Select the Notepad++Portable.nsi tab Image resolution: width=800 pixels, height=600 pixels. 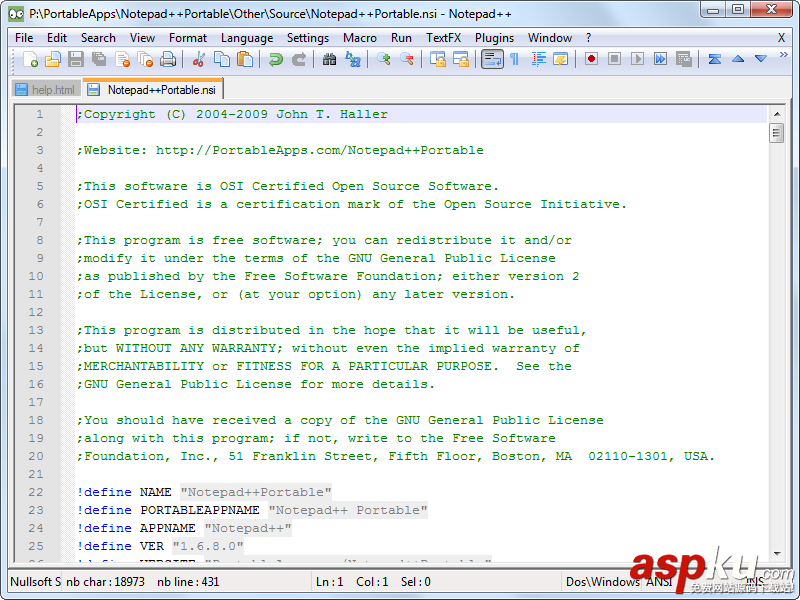point(153,89)
